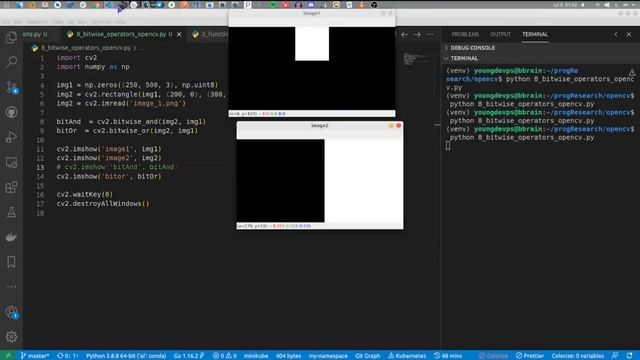Open the Testing flask view

tap(11, 212)
